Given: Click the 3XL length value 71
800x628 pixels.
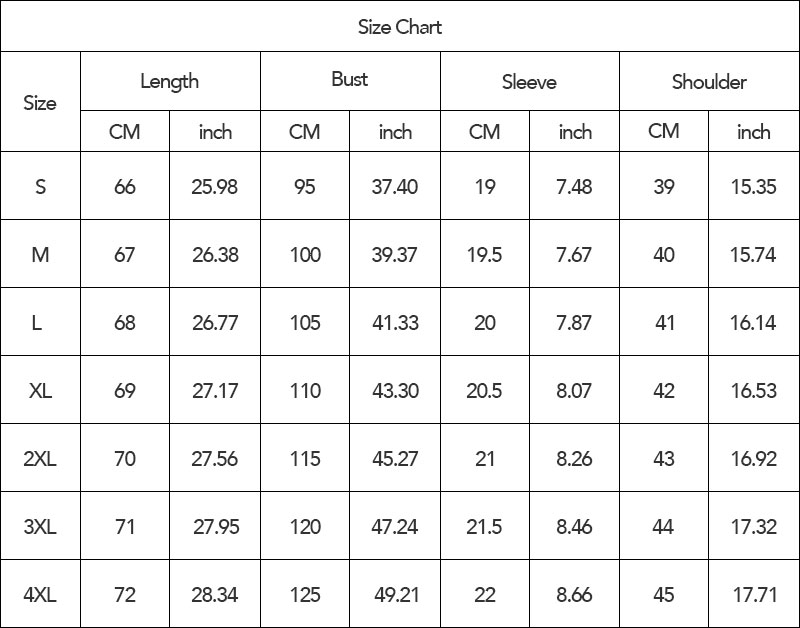Looking at the screenshot, I should coord(125,526).
